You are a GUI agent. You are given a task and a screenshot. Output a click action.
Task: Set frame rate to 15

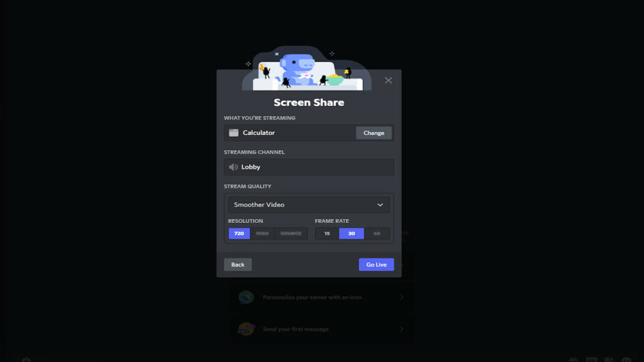click(x=326, y=233)
